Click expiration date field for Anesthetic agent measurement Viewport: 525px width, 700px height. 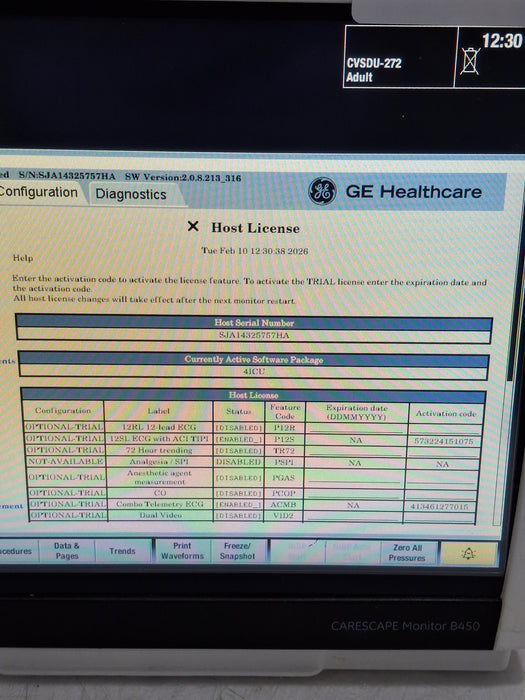[x=354, y=478]
